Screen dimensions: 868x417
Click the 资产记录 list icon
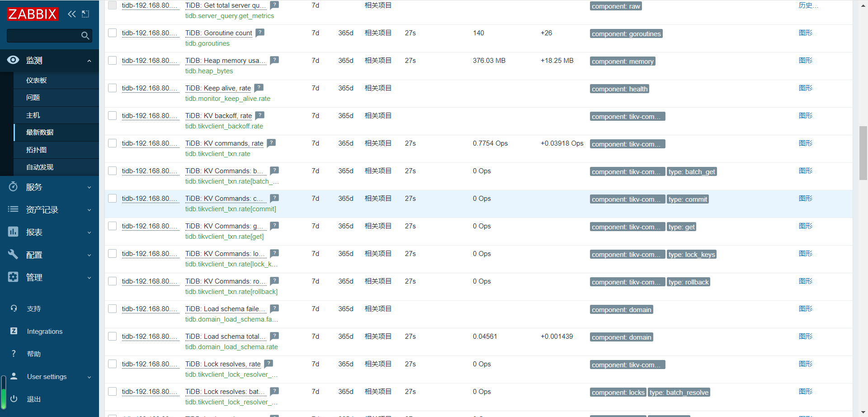click(x=13, y=209)
